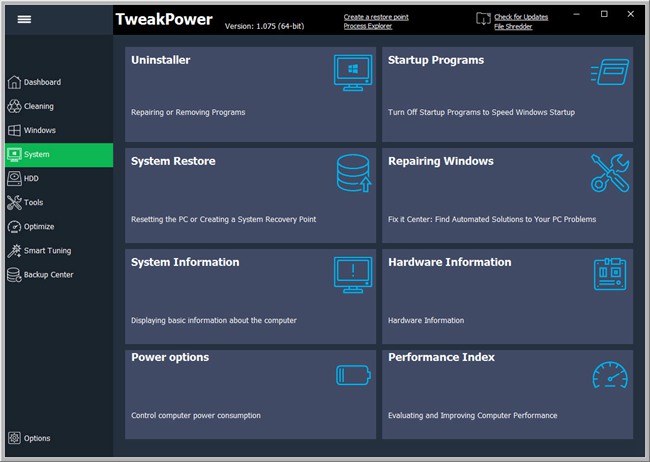Viewport: 650px width, 462px height.
Task: Open Tools section label
Action: [33, 202]
